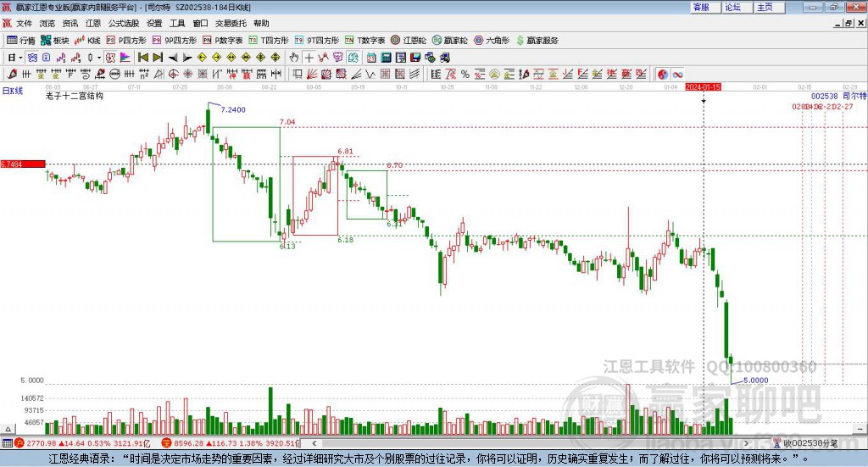Image resolution: width=868 pixels, height=467 pixels.
Task: Select the hand pan tool
Action: click(x=294, y=58)
